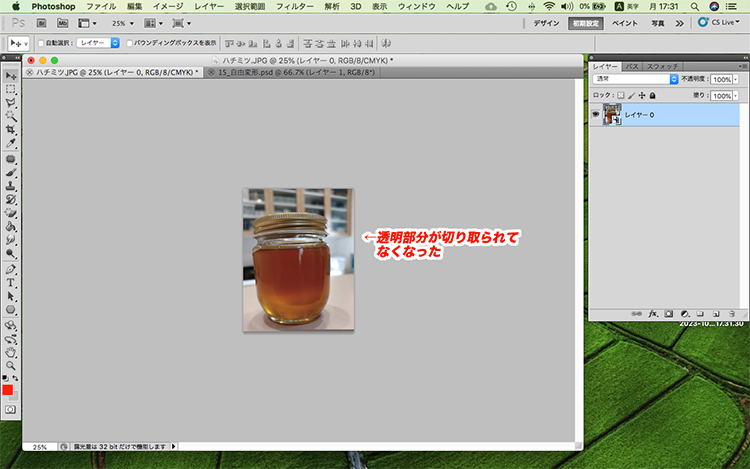Image resolution: width=750 pixels, height=469 pixels.
Task: Select the History Brush tool
Action: 11,199
